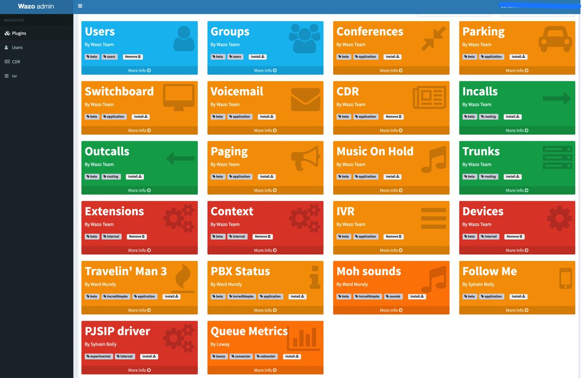588x378 pixels.
Task: Click the info icon on PBX Status card
Action: click(x=315, y=278)
